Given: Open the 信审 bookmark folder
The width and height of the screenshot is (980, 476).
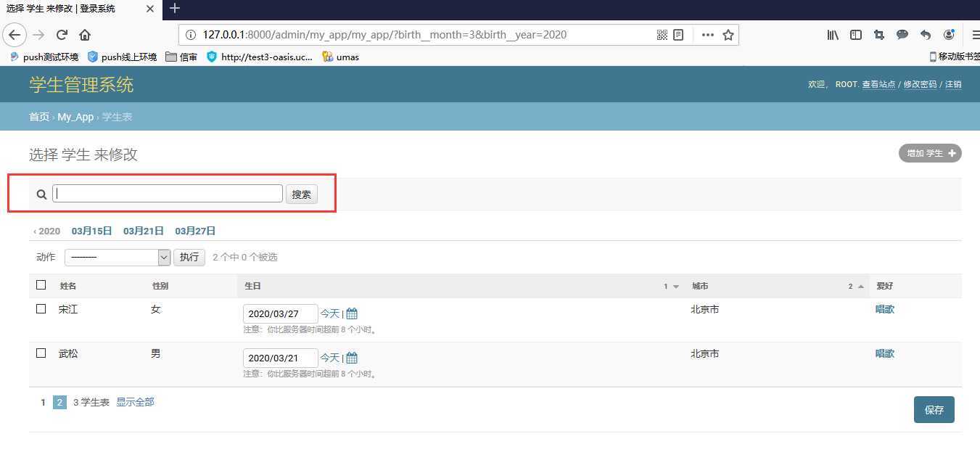Looking at the screenshot, I should pos(181,57).
